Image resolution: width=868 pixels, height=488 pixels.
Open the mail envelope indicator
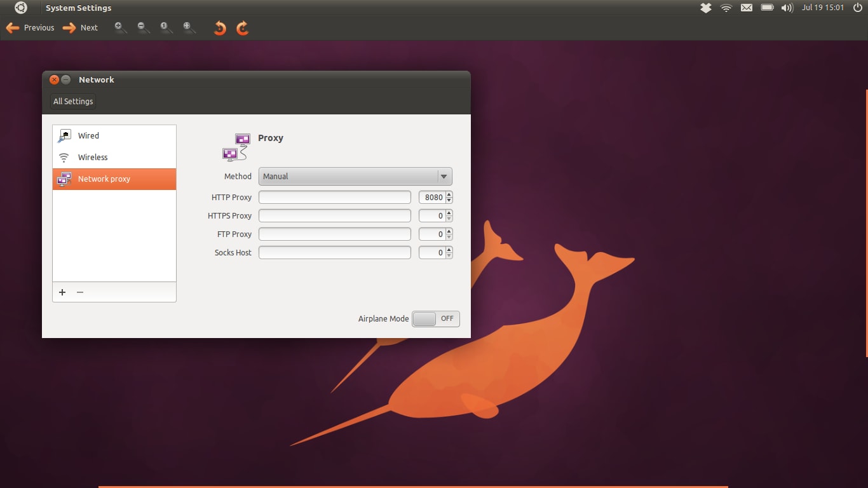coord(747,8)
